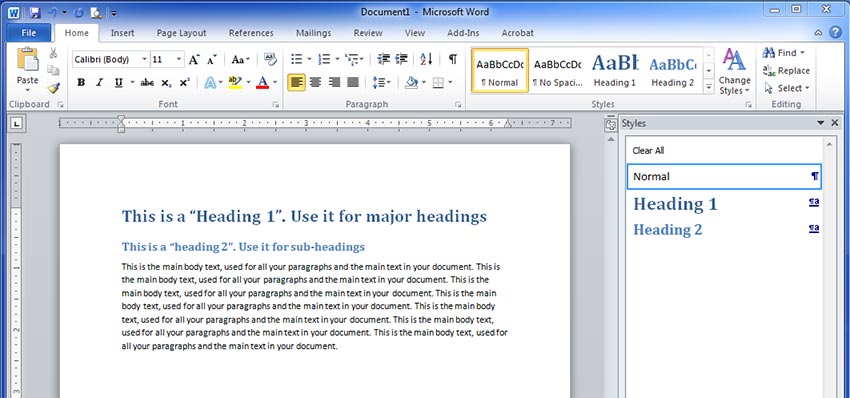Click the Cut scissors icon
The height and width of the screenshot is (398, 850).
[x=53, y=53]
